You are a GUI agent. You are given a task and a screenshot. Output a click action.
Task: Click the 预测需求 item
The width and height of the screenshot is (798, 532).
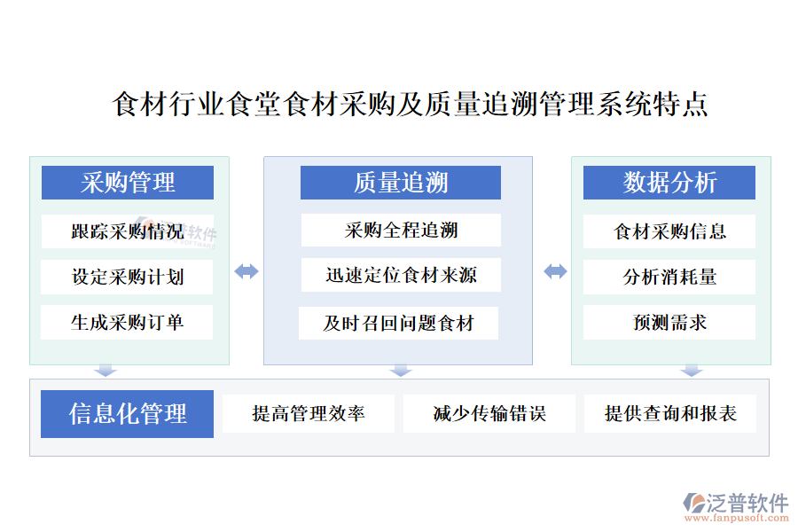coord(669,323)
